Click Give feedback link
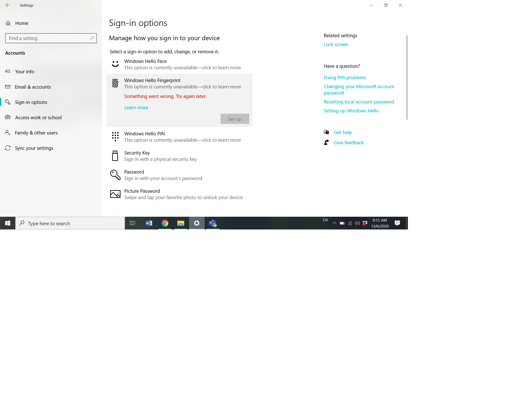 (x=348, y=143)
